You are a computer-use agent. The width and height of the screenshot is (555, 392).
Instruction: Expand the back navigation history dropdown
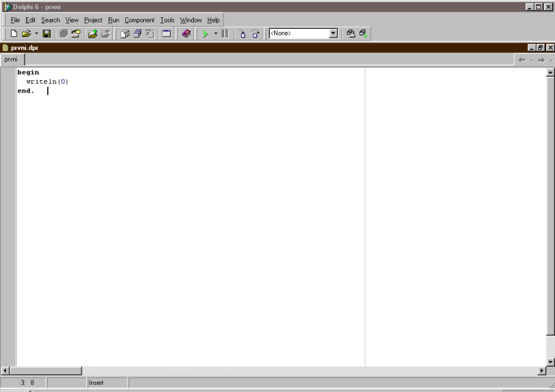pyautogui.click(x=532, y=61)
